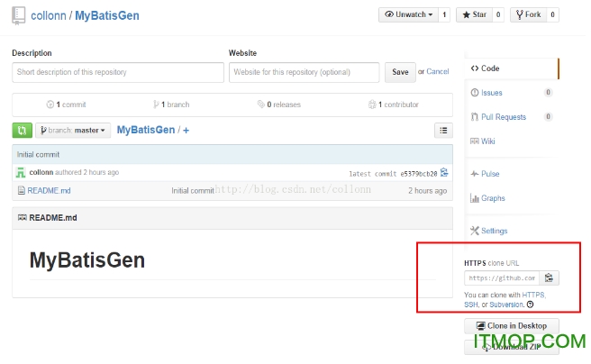Click the stargazers count beside Star
The height and width of the screenshot is (364, 591).
498,14
